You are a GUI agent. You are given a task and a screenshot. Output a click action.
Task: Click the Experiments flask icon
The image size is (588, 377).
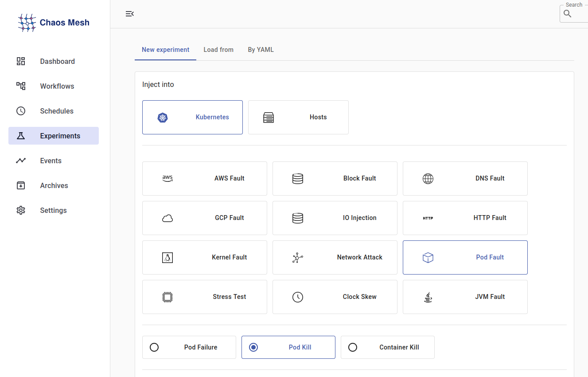[x=21, y=136]
